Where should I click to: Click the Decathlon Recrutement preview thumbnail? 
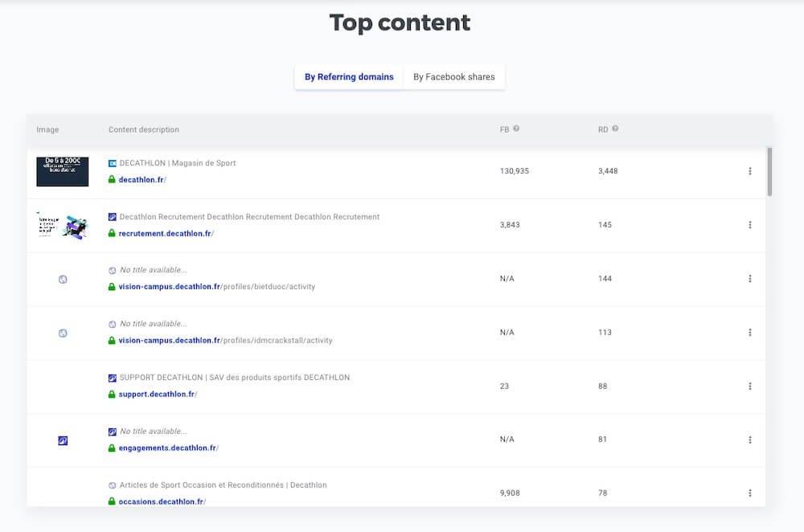(x=63, y=226)
